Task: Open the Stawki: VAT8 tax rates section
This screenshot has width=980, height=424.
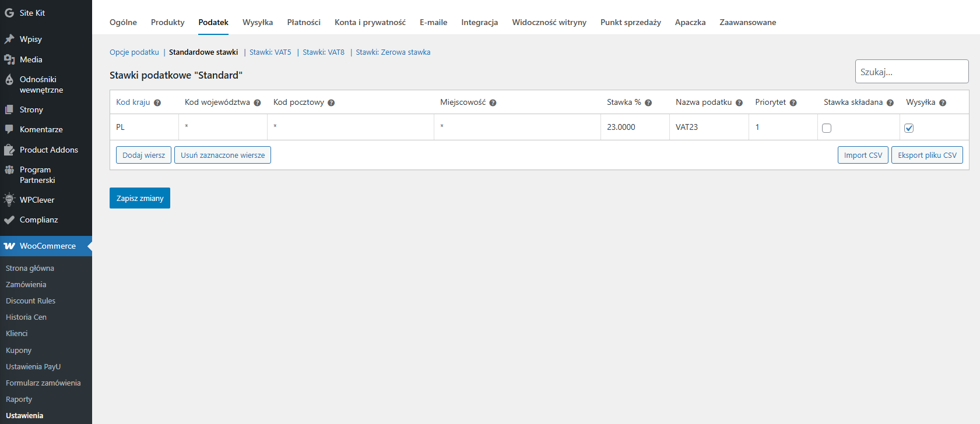Action: click(x=324, y=52)
